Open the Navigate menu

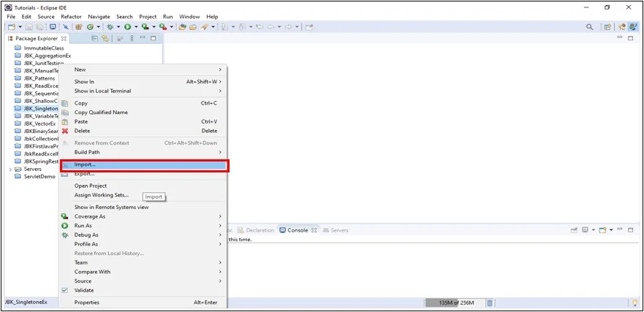pyautogui.click(x=99, y=16)
